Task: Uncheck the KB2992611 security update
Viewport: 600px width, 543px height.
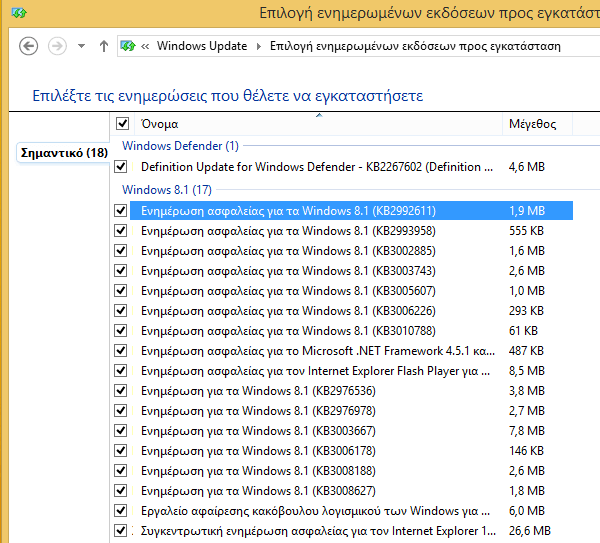Action: click(121, 210)
